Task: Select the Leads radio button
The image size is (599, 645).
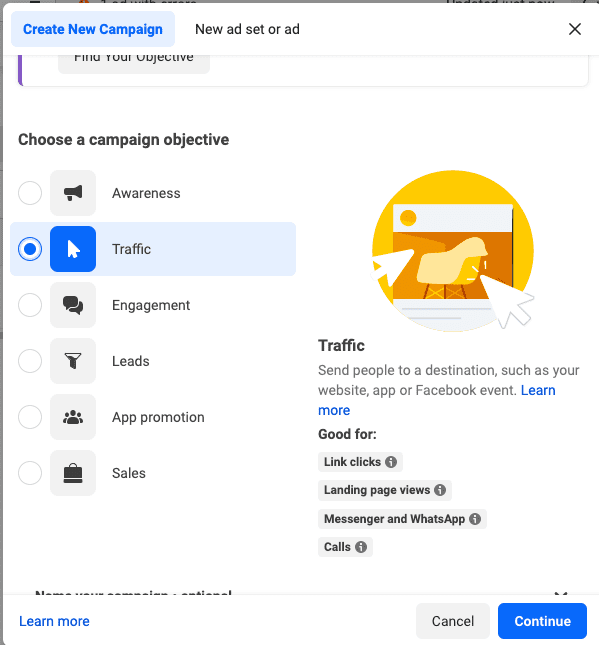Action: pos(30,361)
